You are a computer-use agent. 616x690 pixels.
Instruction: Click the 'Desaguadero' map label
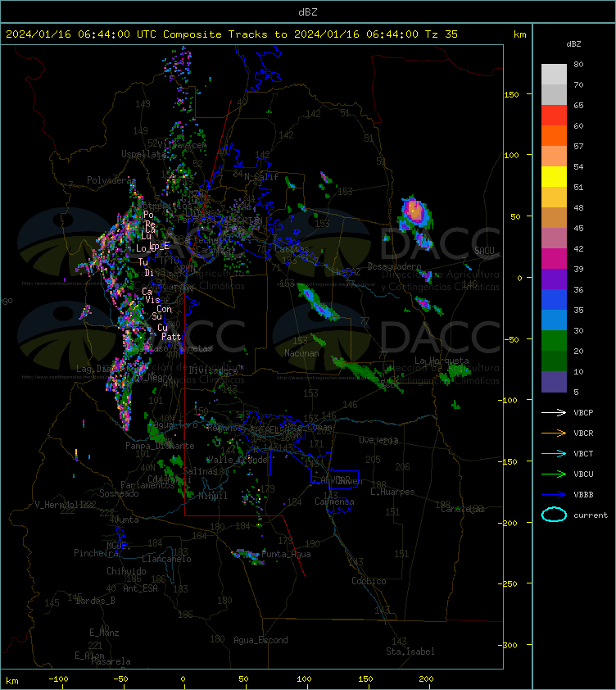394,266
